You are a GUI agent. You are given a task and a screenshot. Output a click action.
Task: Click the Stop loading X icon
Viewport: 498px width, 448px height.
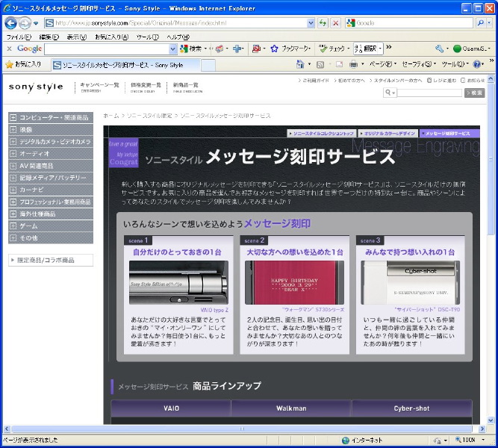click(x=336, y=23)
